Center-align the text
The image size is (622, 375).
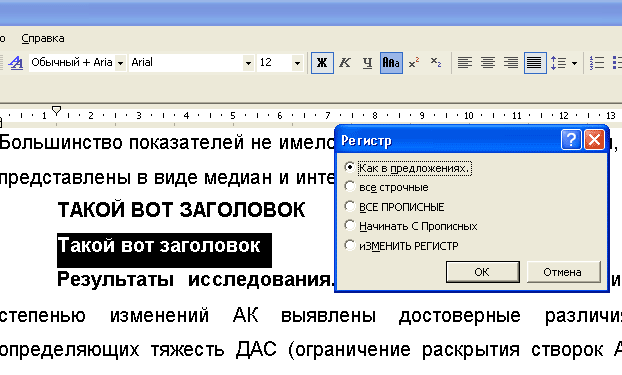click(488, 63)
